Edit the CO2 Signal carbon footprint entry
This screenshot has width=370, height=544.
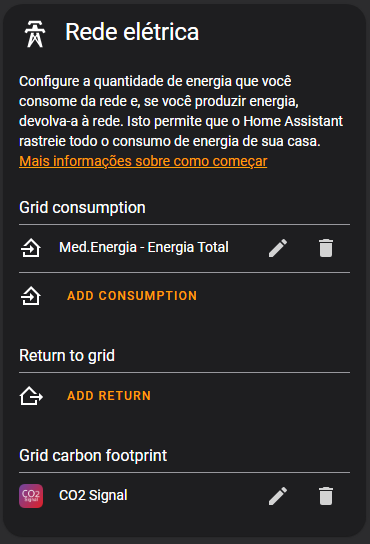click(278, 496)
